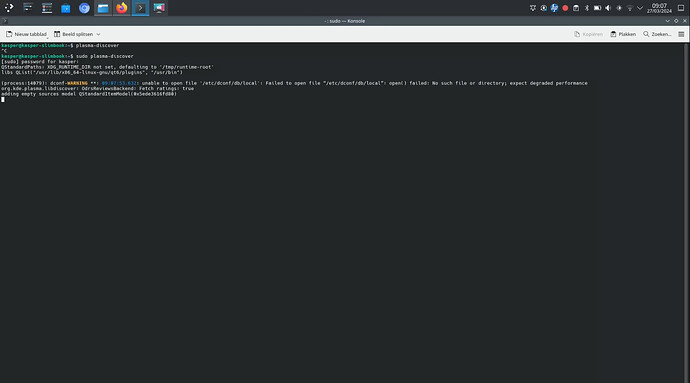
Task: Open the battery status indicator
Action: (597, 8)
